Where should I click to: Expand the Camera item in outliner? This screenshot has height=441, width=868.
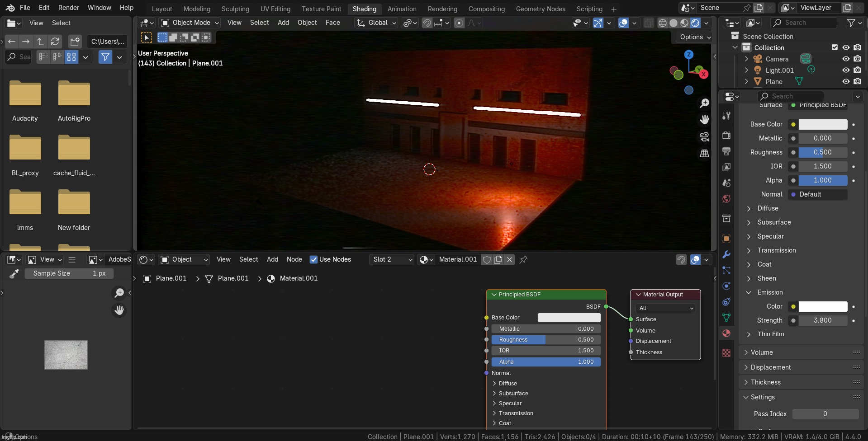pyautogui.click(x=746, y=59)
